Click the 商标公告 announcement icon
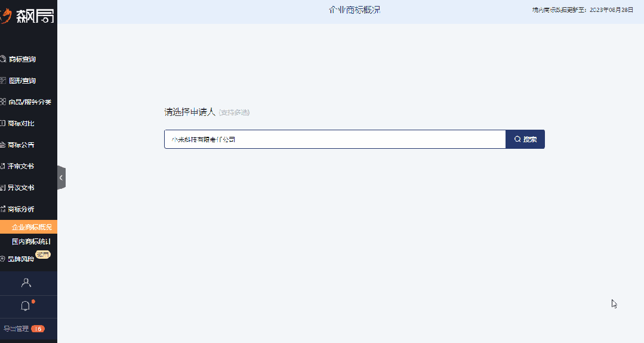The width and height of the screenshot is (644, 343). click(x=2, y=145)
